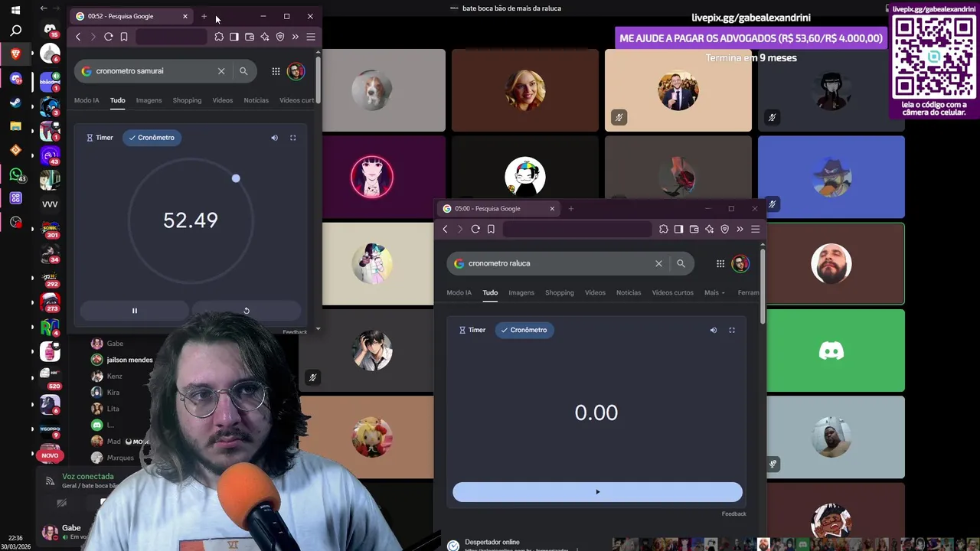
Task: Go back in the samurai browser window
Action: 78,37
